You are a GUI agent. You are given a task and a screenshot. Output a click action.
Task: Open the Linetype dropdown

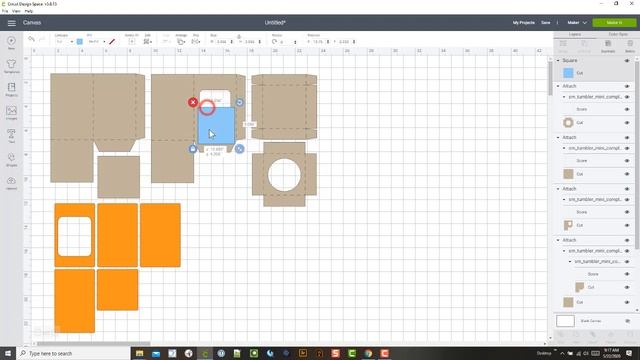(64, 42)
